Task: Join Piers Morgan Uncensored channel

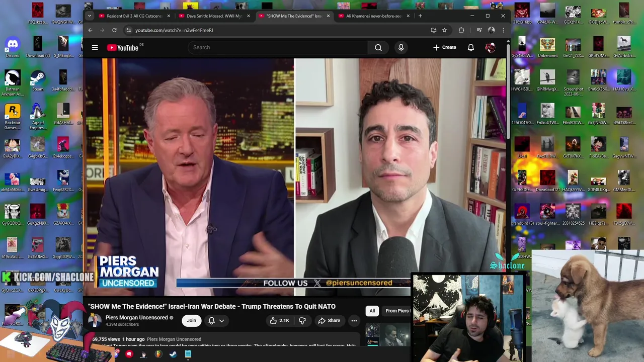Action: (192, 321)
